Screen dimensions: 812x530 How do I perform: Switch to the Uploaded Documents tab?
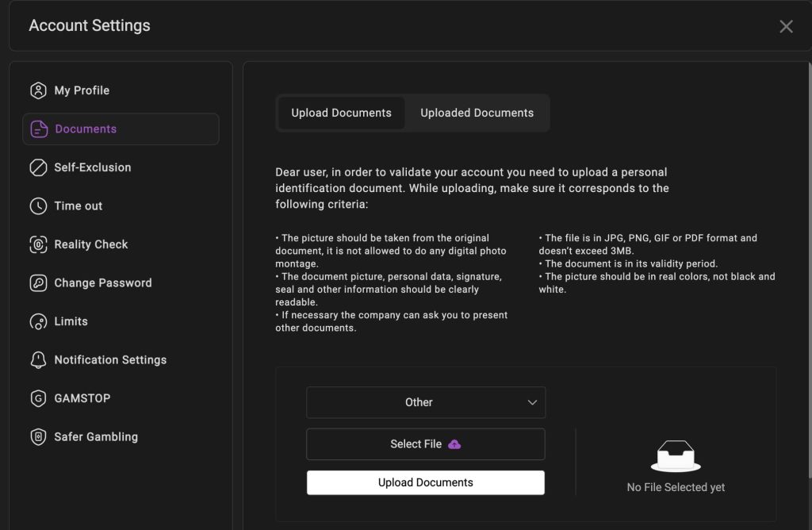pos(477,113)
